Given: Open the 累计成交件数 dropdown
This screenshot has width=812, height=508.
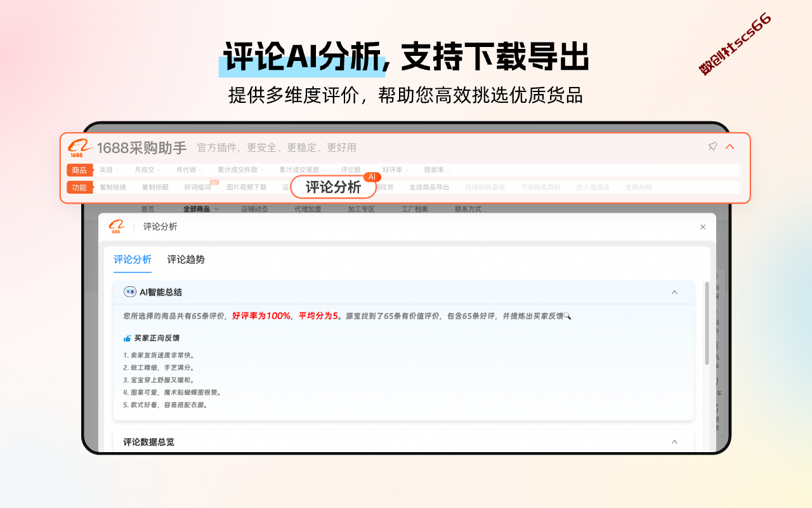Looking at the screenshot, I should pos(240,170).
